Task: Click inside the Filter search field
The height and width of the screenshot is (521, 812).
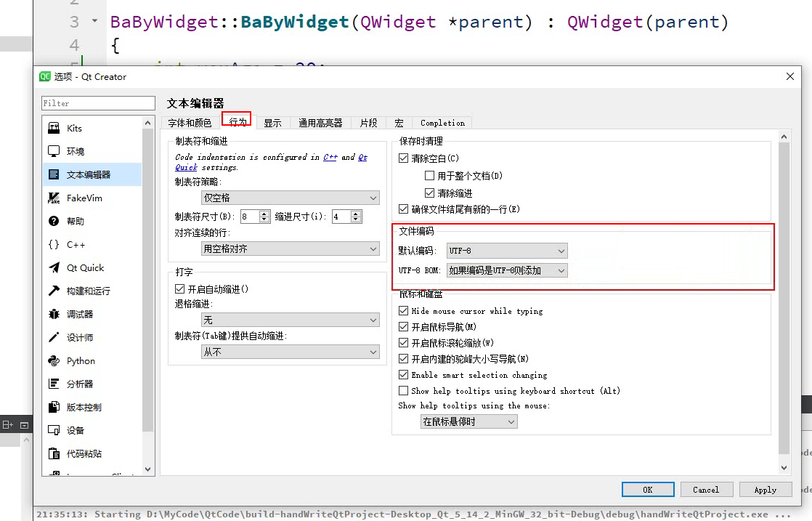Action: point(97,102)
